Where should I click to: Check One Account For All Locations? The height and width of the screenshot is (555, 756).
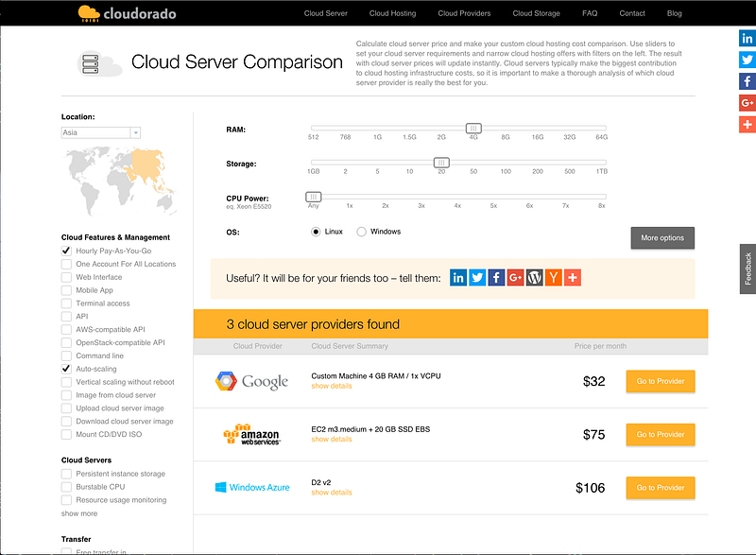(66, 264)
